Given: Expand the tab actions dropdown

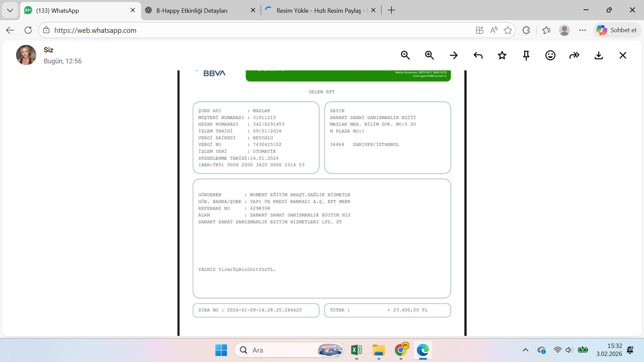Looking at the screenshot, I should pos(10,10).
